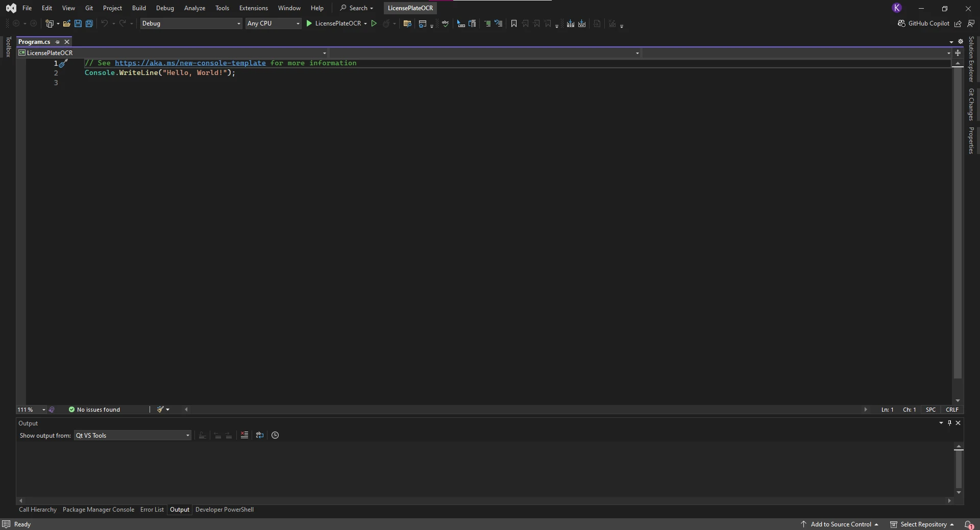Viewport: 980px width, 530px height.
Task: Open the Build menu
Action: click(x=139, y=8)
